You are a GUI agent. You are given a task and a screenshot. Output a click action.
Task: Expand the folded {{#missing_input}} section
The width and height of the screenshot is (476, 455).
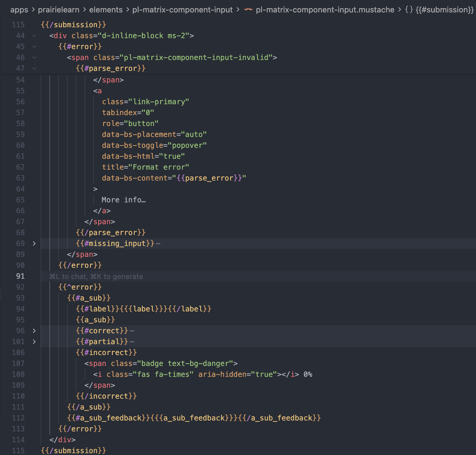coord(34,244)
